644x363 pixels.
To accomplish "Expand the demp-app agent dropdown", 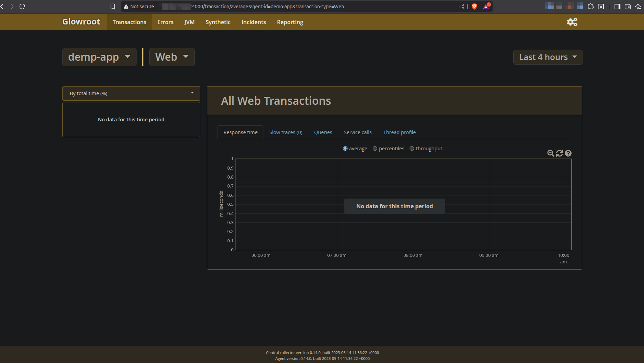I will (x=99, y=57).
